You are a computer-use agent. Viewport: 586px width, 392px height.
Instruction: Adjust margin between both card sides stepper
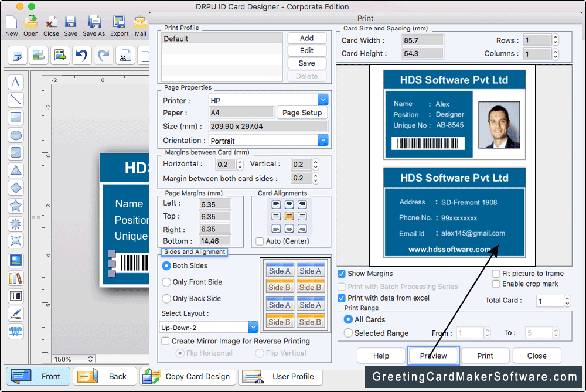(x=315, y=178)
